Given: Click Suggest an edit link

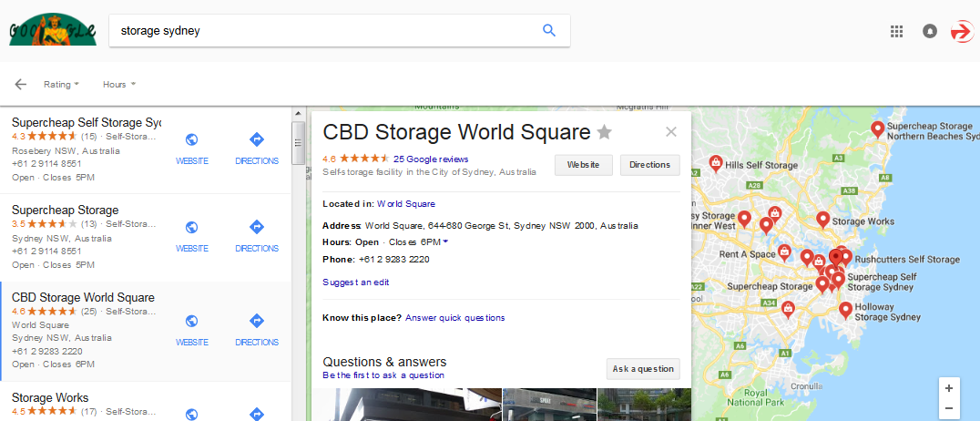Looking at the screenshot, I should [355, 282].
